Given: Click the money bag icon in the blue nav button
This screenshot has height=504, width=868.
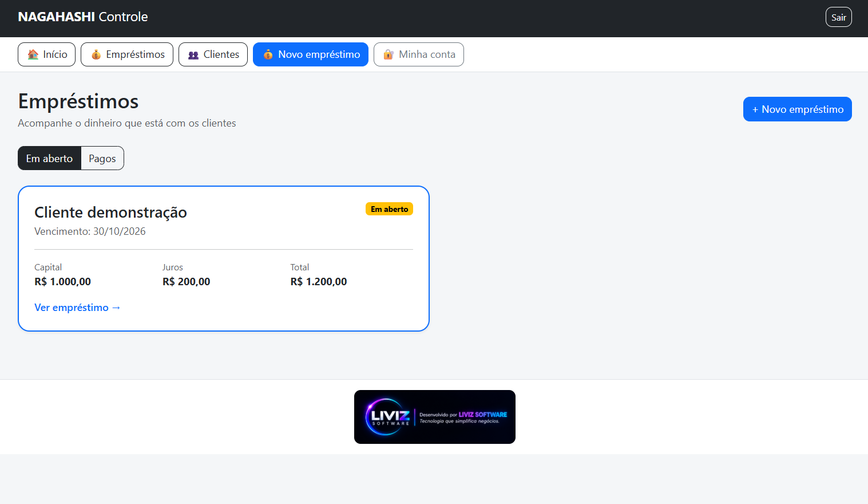Looking at the screenshot, I should [268, 54].
